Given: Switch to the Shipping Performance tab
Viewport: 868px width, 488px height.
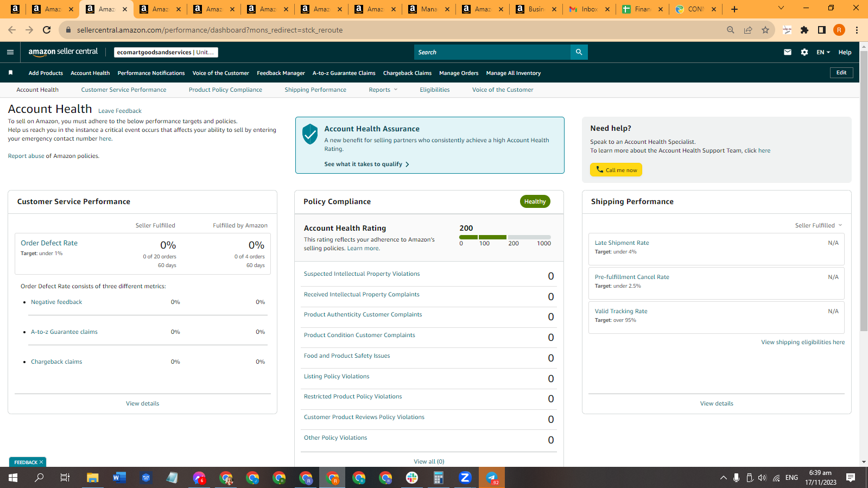Looking at the screenshot, I should coord(315,90).
